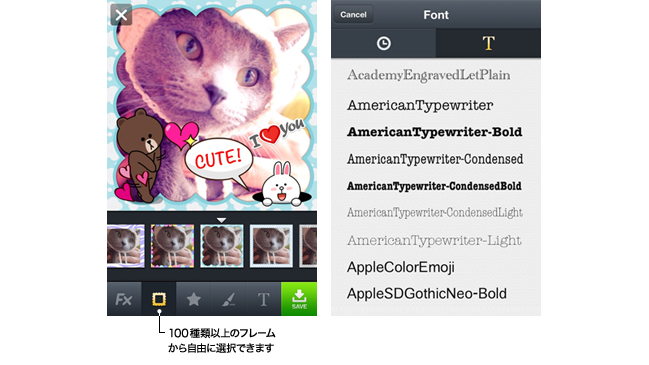Viewport: 649px width, 365px height.
Task: Switch to the recent fonts clock tab
Action: [x=384, y=43]
